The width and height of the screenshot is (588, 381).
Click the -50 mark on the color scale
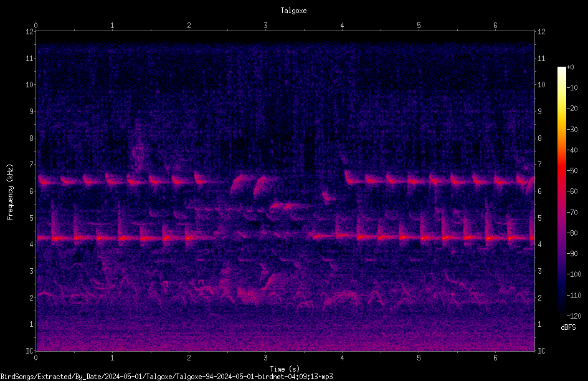pyautogui.click(x=572, y=171)
